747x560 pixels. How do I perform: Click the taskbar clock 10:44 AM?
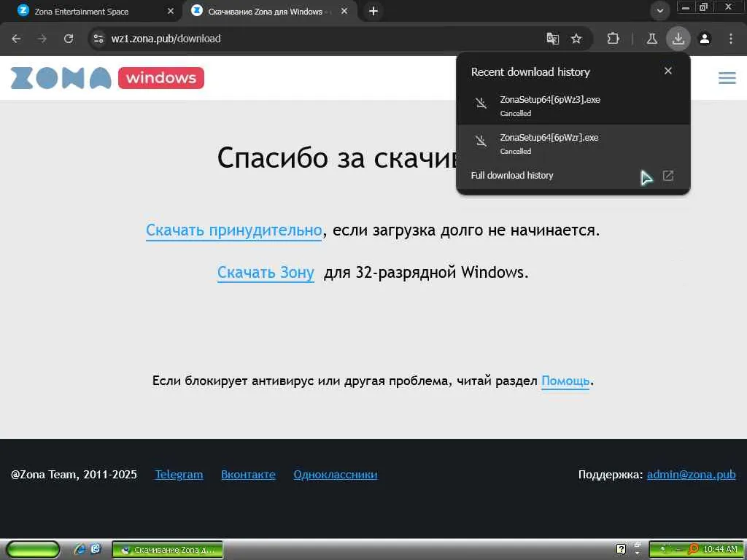point(720,550)
